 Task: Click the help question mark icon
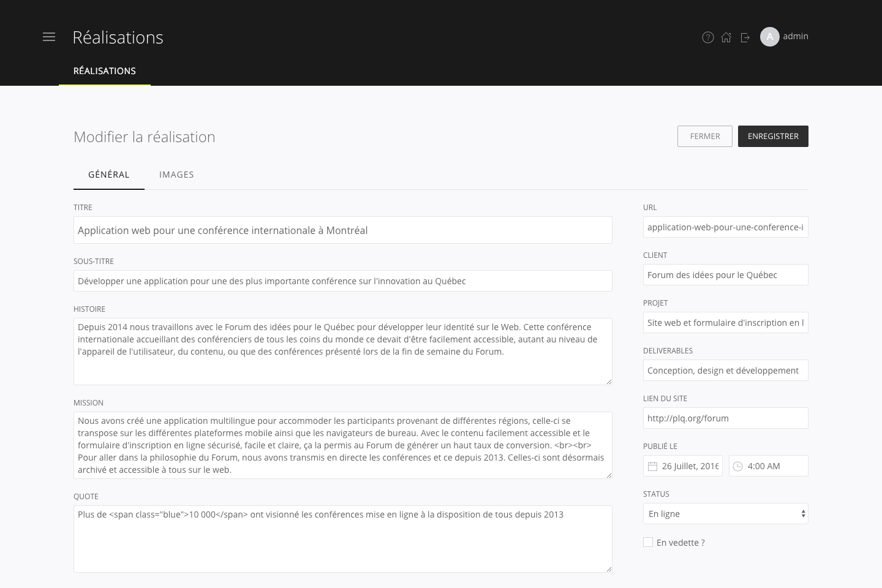pos(707,37)
